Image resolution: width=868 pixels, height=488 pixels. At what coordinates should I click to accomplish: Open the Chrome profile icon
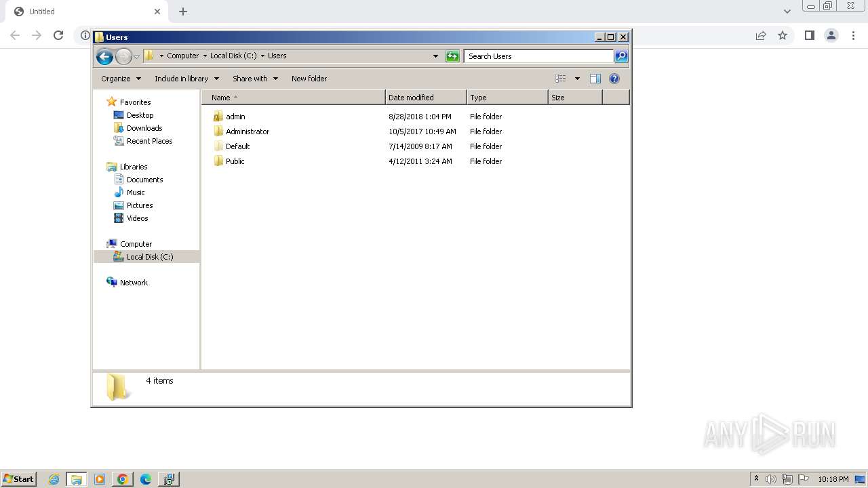point(831,35)
